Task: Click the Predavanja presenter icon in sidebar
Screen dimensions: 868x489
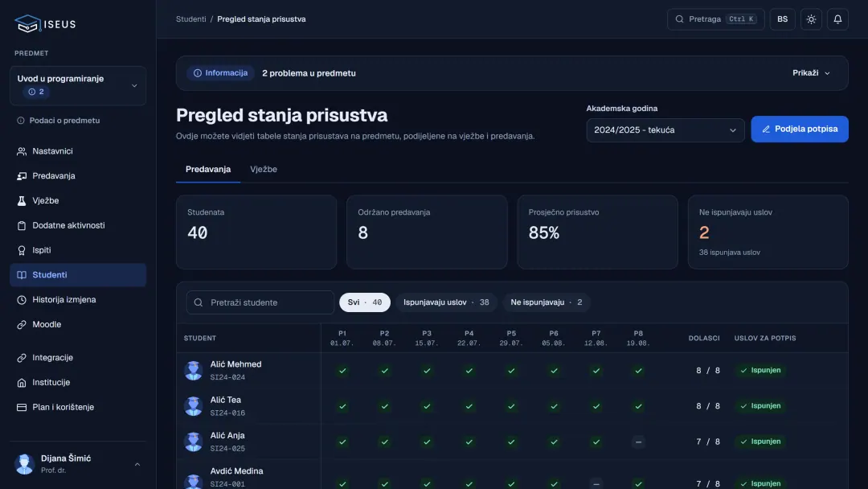Action: (x=22, y=176)
